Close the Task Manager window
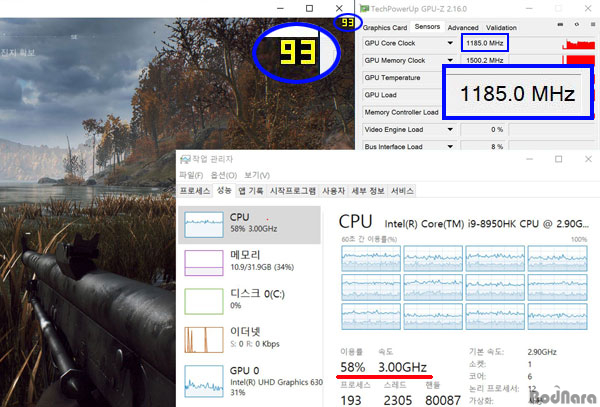Viewport: 600px width, 407px height. 589,159
